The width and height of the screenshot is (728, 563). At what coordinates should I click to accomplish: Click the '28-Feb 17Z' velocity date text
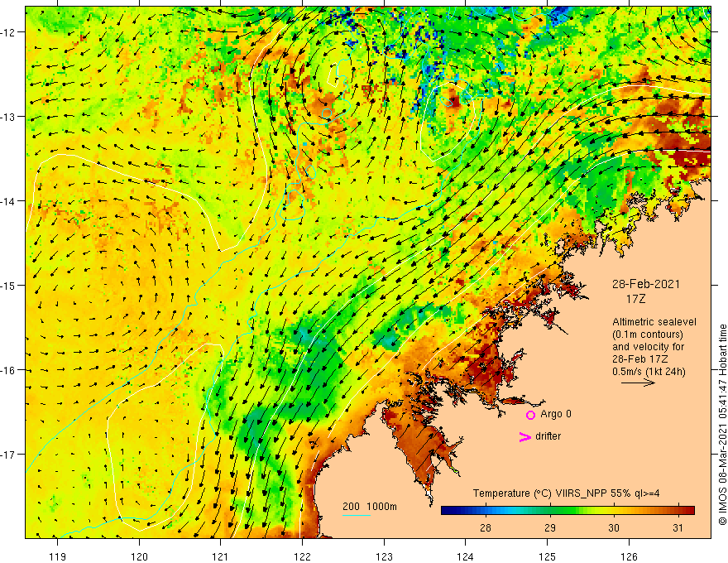(x=640, y=359)
